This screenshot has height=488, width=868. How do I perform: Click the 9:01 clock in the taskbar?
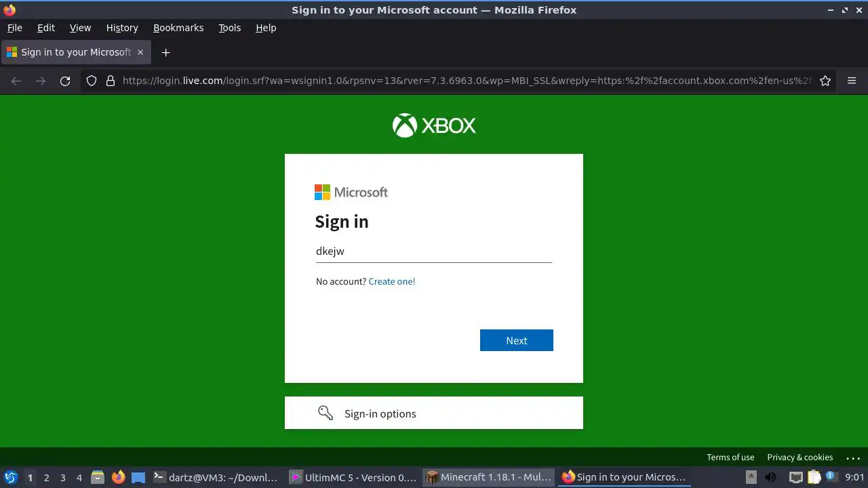(x=854, y=477)
